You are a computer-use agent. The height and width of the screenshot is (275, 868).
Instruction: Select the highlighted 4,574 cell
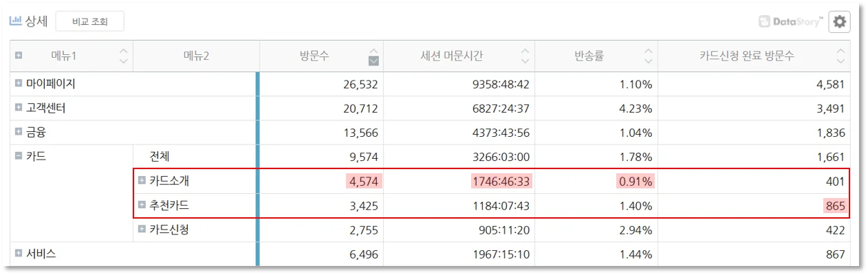[x=363, y=181]
